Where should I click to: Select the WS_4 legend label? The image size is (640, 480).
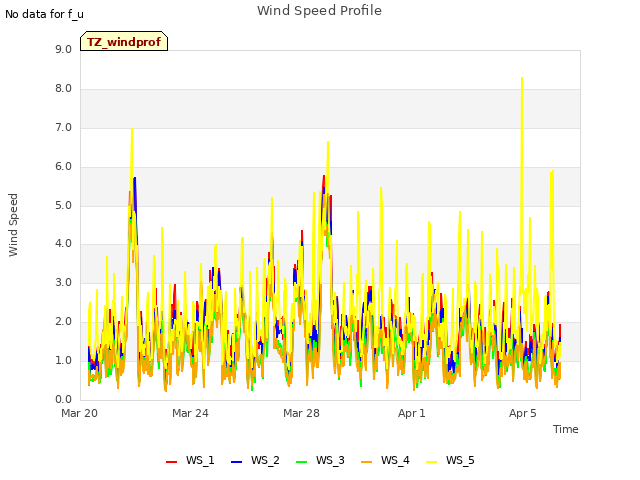point(395,460)
